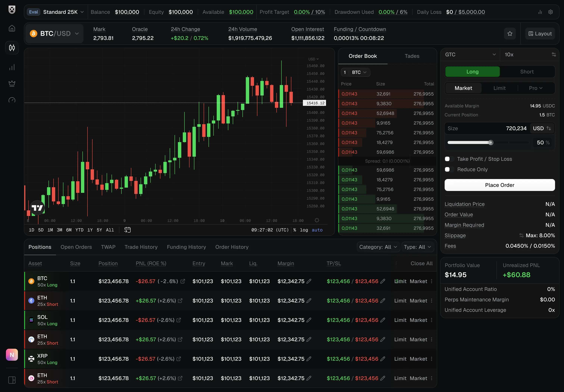This screenshot has width=564, height=392.
Task: Open the Category: All filter
Action: coord(378,247)
